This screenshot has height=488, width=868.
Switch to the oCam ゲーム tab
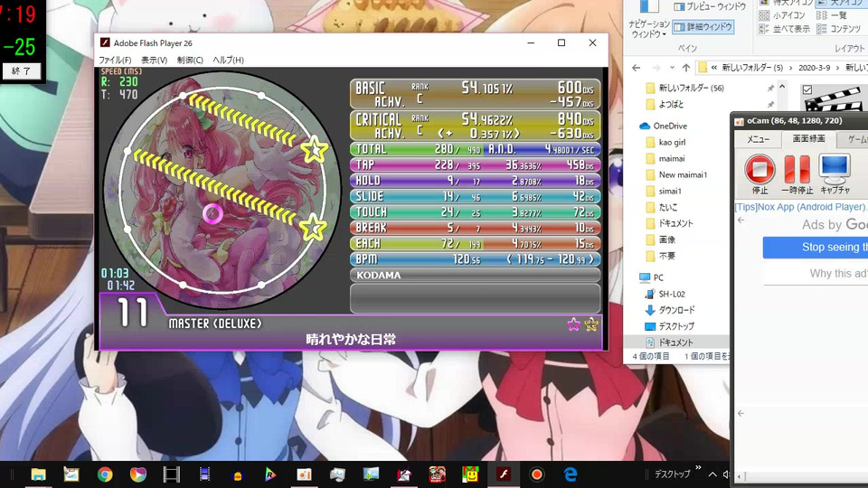(855, 139)
